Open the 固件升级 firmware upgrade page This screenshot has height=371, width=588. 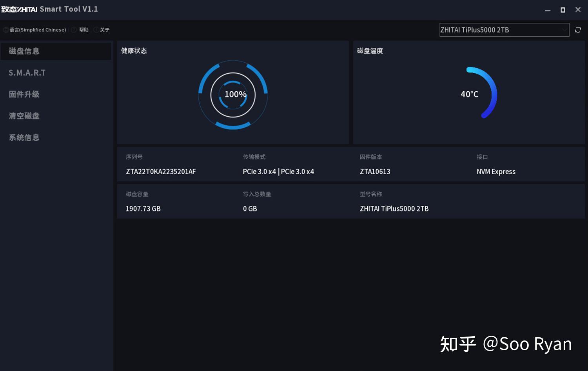tap(24, 94)
